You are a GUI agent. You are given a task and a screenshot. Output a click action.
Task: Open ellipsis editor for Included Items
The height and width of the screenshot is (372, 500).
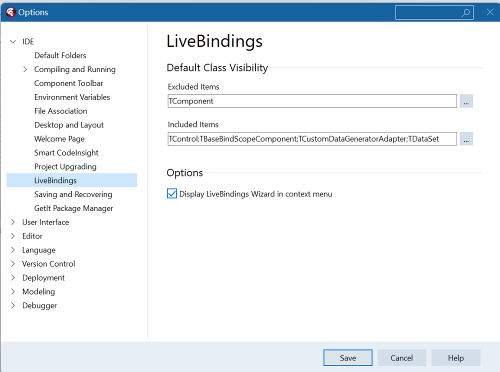[466, 139]
